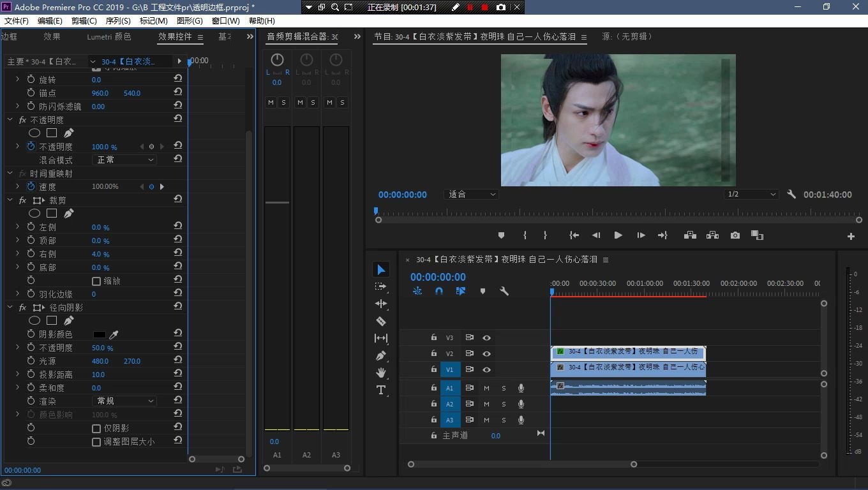868x490 pixels.
Task: Enable the Shadow Only checkbox
Action: 96,428
